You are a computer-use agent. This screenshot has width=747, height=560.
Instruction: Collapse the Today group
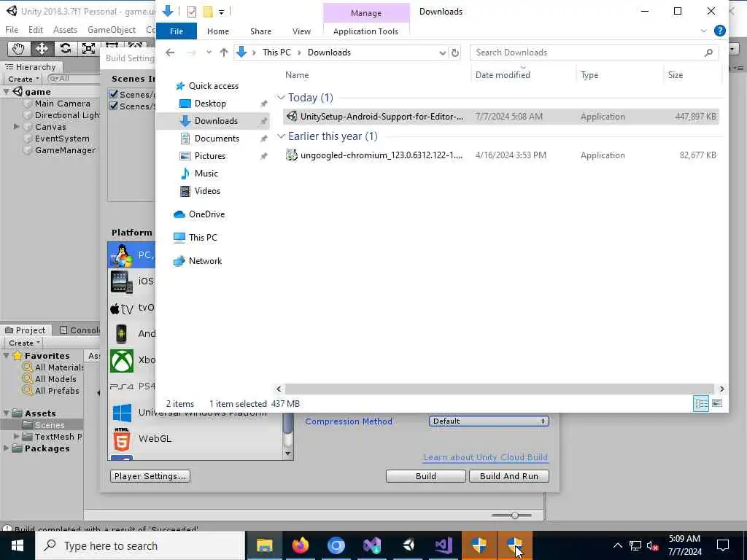(x=281, y=98)
